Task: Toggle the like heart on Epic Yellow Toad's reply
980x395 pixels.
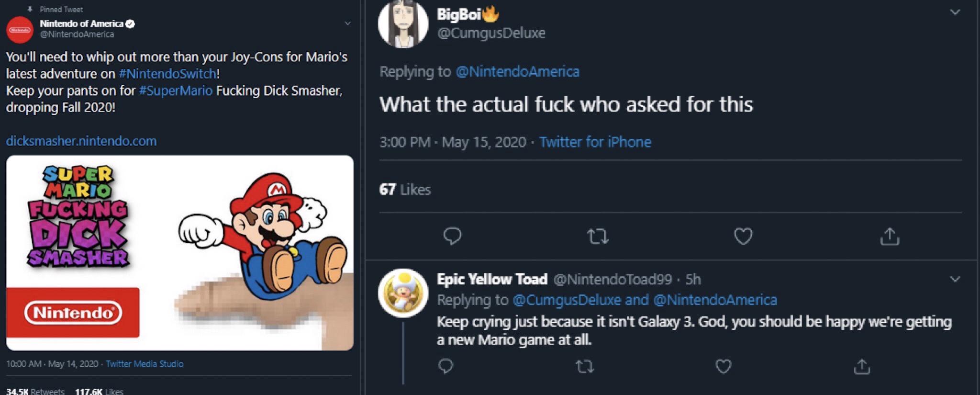Action: click(x=722, y=367)
